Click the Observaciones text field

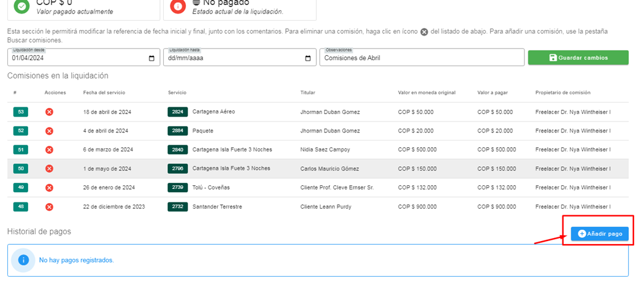(x=421, y=58)
